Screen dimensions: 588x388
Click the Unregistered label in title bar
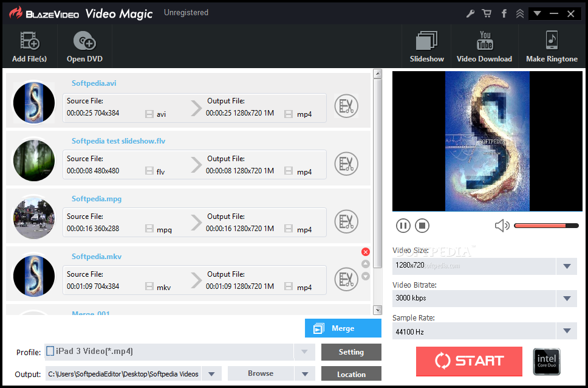point(186,13)
